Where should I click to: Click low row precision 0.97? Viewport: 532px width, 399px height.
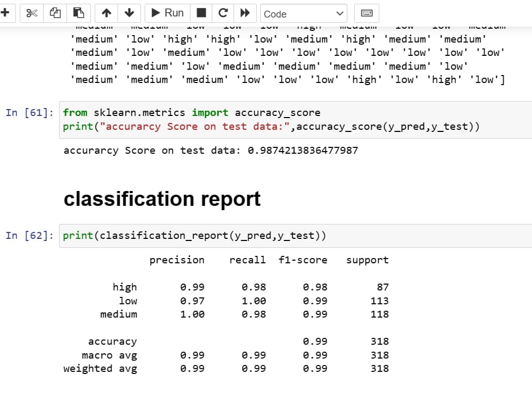193,301
